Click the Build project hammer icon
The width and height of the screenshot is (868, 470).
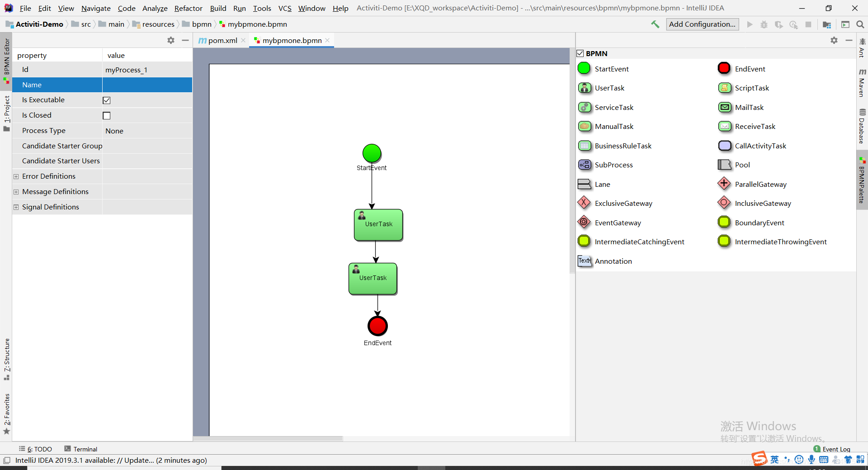(655, 24)
